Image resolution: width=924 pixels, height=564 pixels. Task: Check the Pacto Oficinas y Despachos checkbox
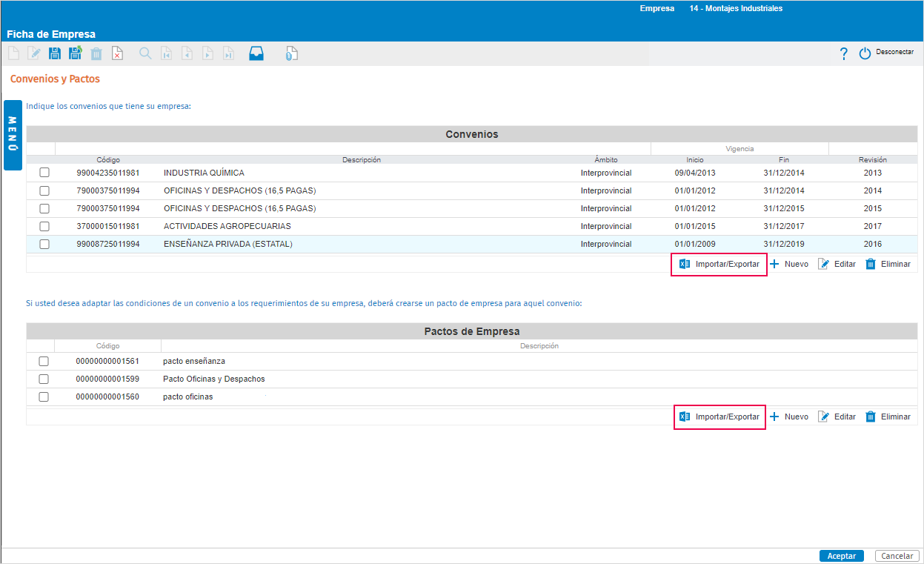click(x=44, y=379)
